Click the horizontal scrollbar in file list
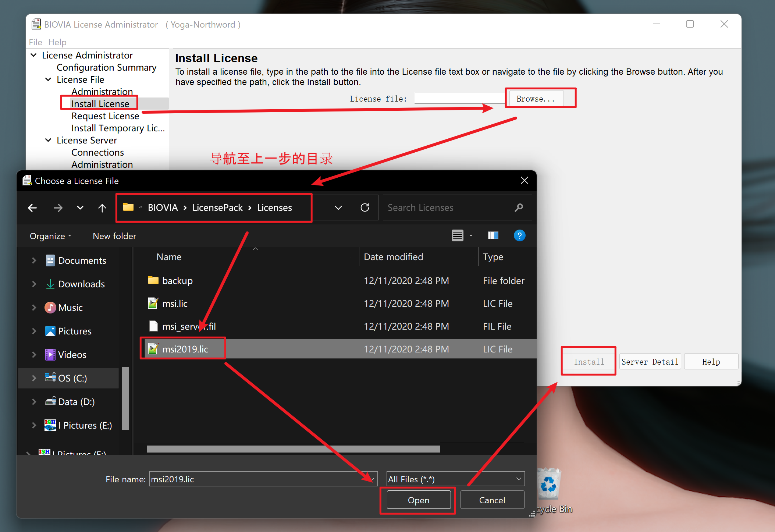 tap(293, 449)
